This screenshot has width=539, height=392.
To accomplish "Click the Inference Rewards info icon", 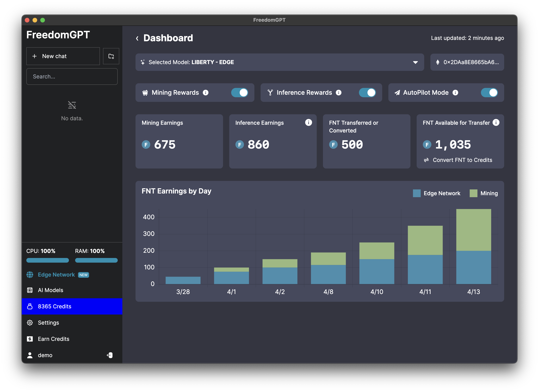I will (339, 93).
